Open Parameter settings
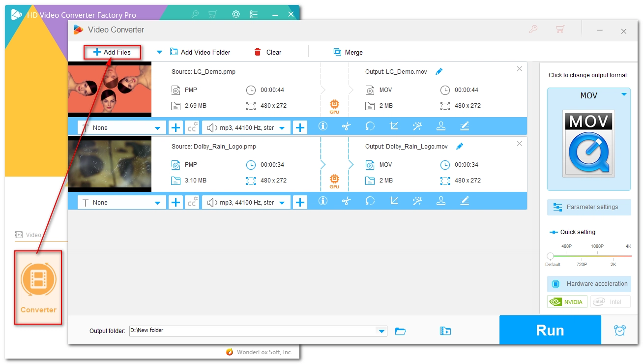644x364 pixels. tap(589, 207)
